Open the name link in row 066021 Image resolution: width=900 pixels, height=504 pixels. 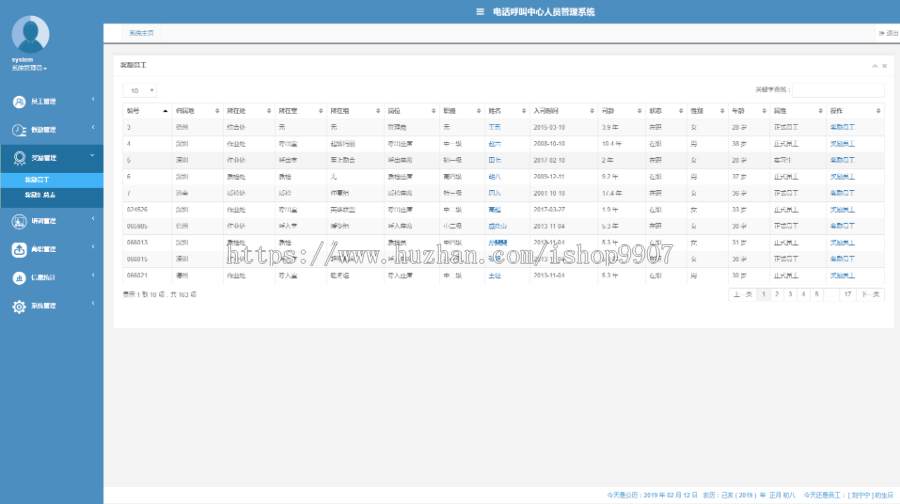(x=494, y=276)
